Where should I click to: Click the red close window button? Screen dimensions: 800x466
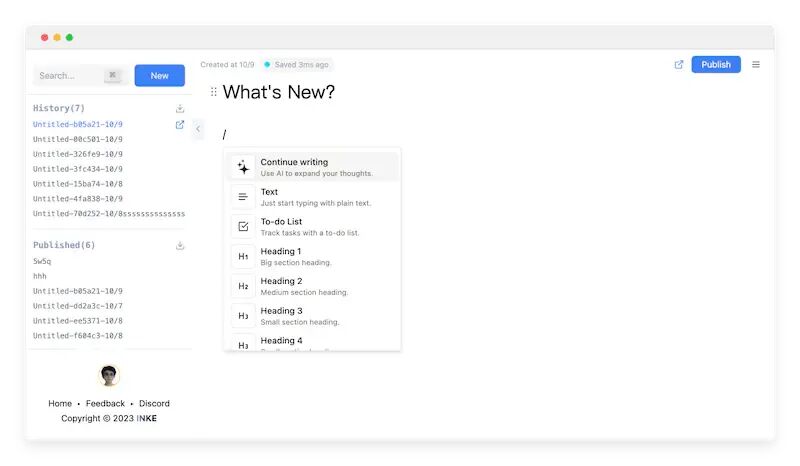(44, 37)
